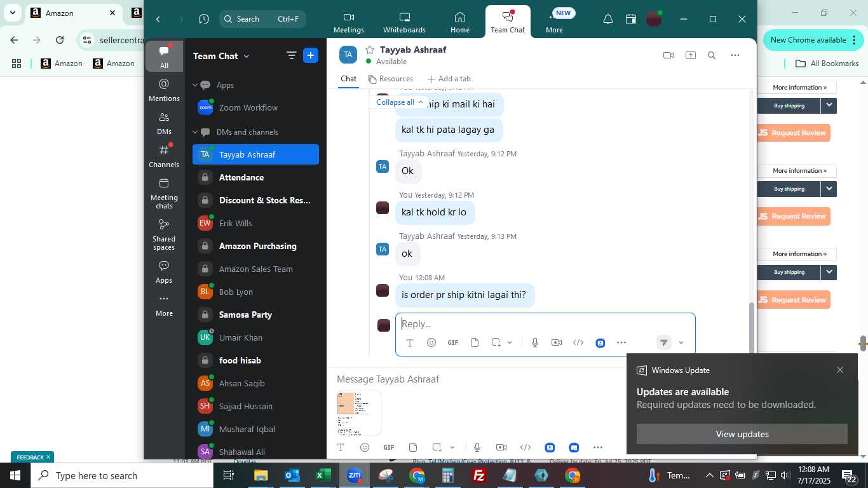Switch to the Resources tab
868x488 pixels.
pos(391,79)
